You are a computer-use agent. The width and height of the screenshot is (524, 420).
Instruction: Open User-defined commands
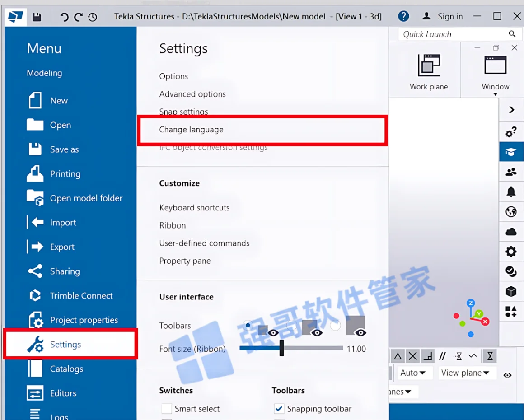(x=205, y=243)
